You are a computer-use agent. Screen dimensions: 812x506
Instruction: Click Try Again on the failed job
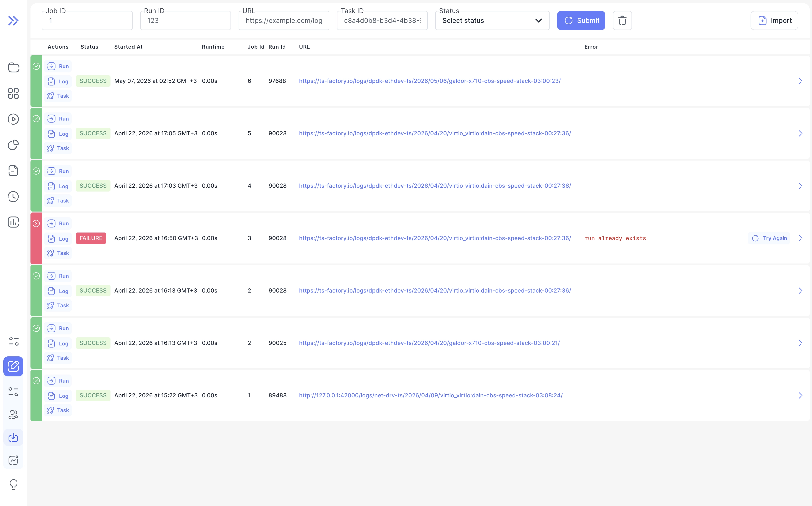coord(769,238)
